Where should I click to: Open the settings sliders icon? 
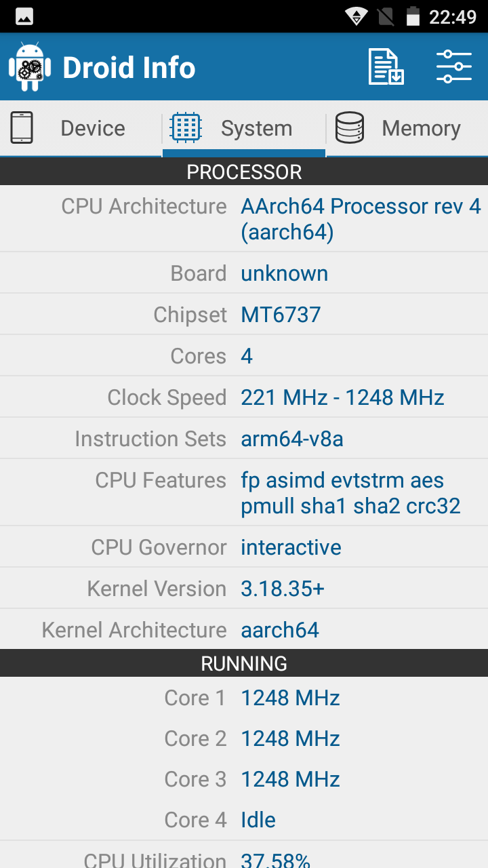[454, 67]
